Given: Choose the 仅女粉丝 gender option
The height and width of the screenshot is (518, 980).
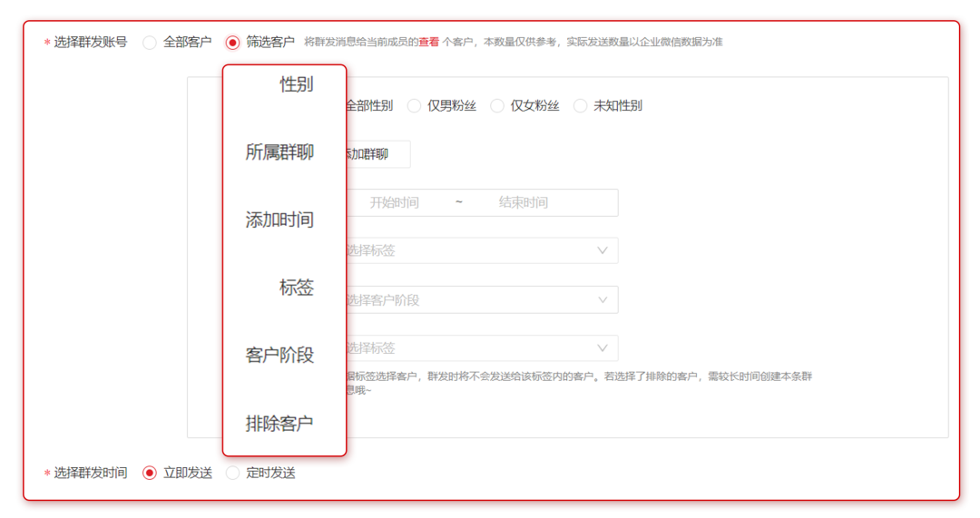Looking at the screenshot, I should pyautogui.click(x=497, y=106).
